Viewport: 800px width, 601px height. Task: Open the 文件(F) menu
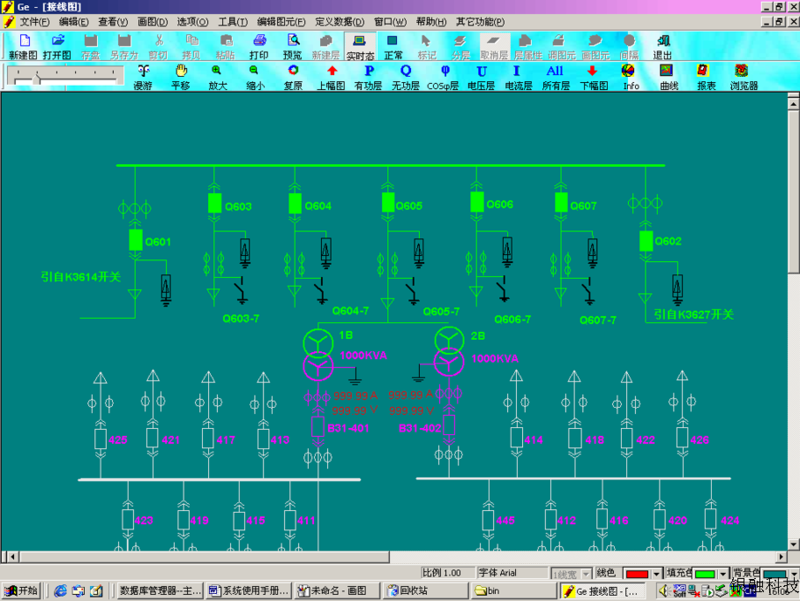(x=34, y=22)
